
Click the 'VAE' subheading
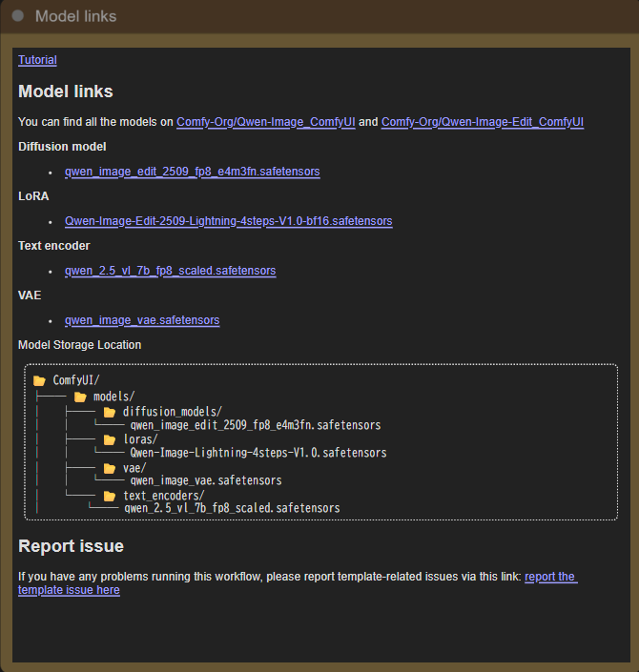tap(30, 295)
